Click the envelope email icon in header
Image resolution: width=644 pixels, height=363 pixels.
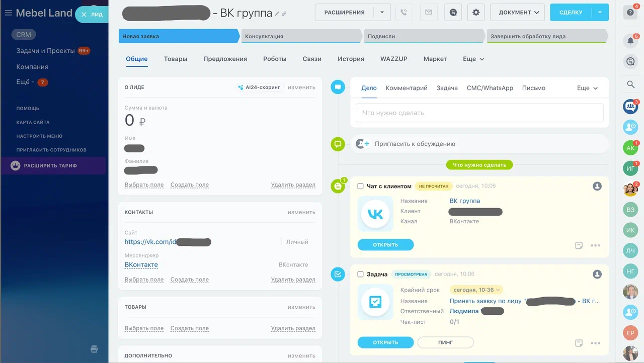tap(429, 13)
